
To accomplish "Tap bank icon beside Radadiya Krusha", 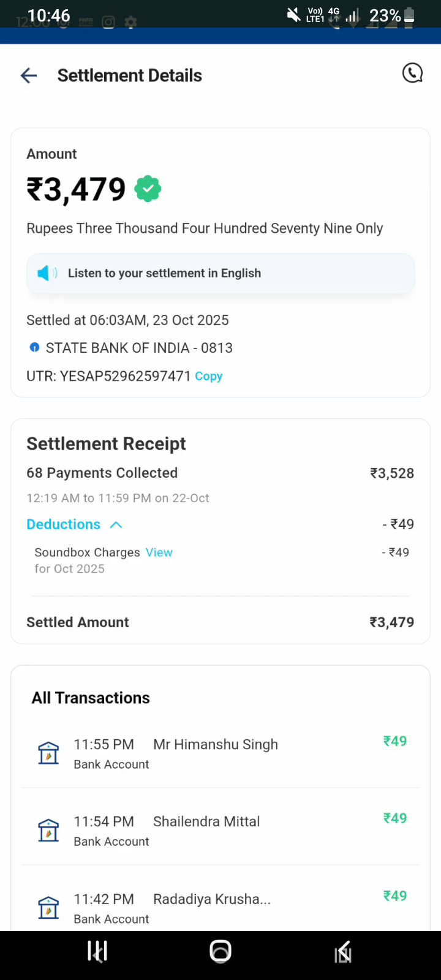I will point(48,907).
